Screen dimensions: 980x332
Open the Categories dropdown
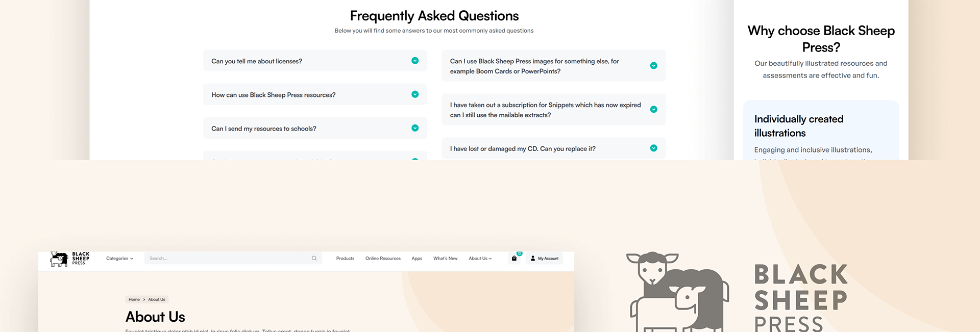point(119,259)
